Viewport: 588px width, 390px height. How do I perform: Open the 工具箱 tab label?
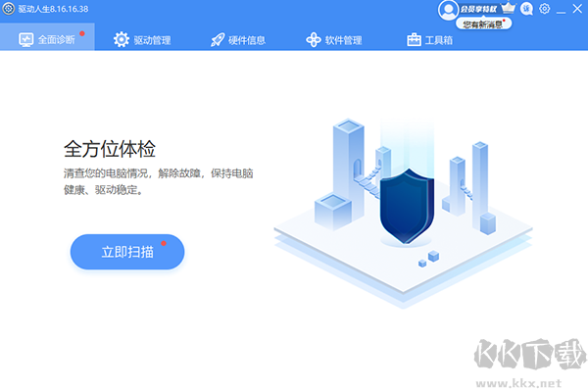coord(439,40)
